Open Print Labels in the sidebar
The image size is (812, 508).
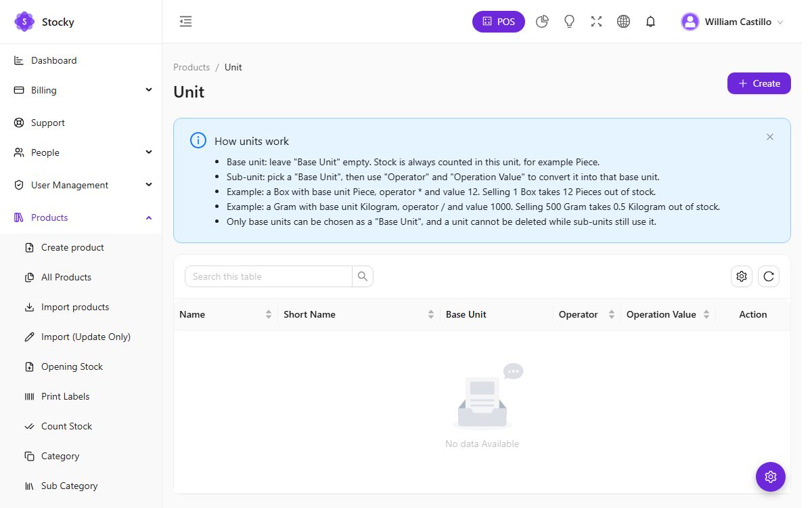click(x=81, y=396)
